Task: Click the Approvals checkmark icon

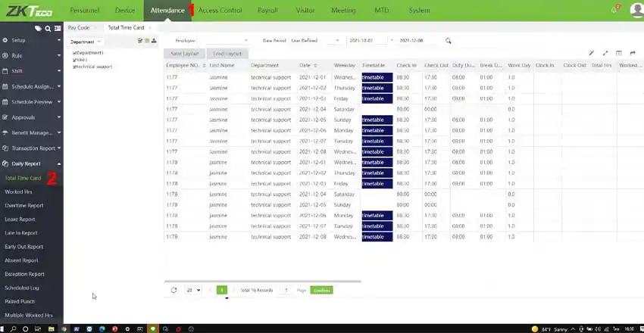Action: click(5, 117)
